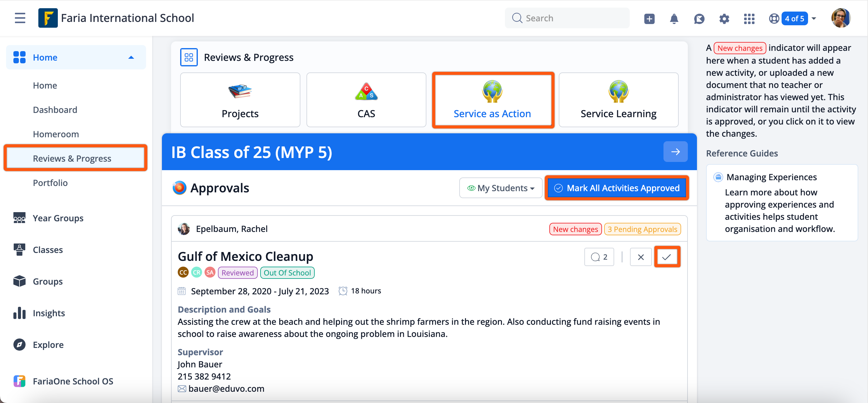This screenshot has height=403, width=868.
Task: Click the plus add-new icon
Action: [649, 19]
